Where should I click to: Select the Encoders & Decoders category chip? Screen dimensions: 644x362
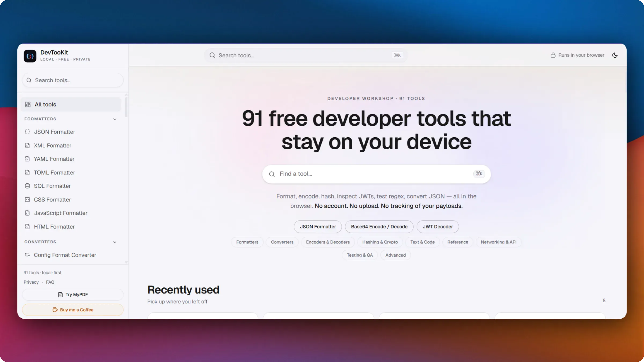coord(328,242)
